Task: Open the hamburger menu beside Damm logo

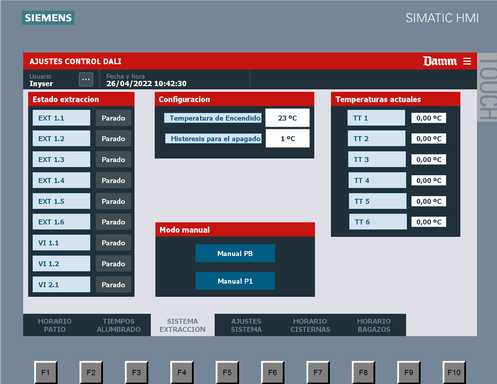Action: tap(467, 61)
